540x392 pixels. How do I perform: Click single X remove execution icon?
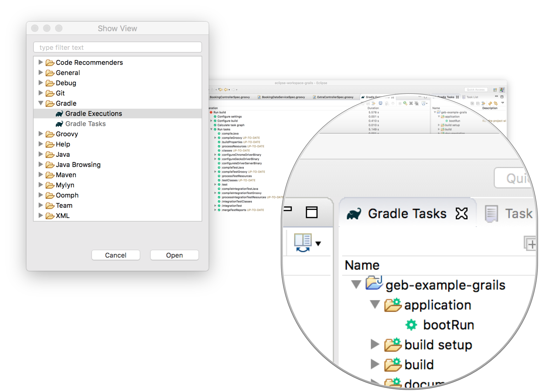[411, 103]
